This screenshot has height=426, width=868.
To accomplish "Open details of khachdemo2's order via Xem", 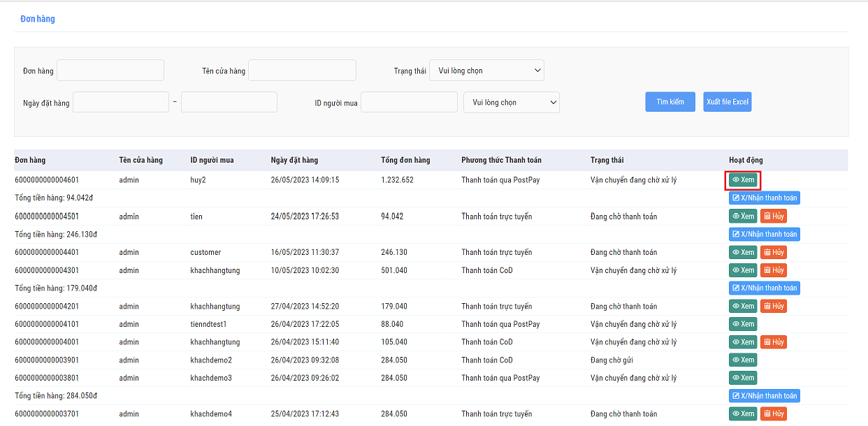I will 743,360.
